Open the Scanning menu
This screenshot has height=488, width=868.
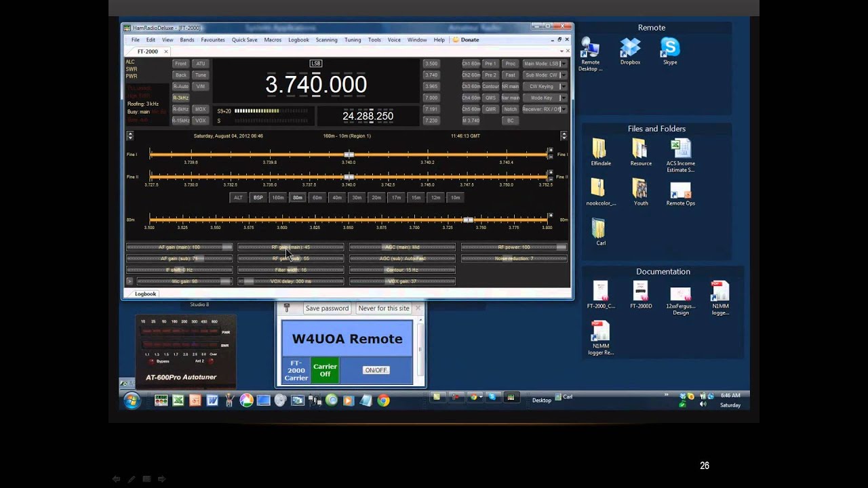326,40
